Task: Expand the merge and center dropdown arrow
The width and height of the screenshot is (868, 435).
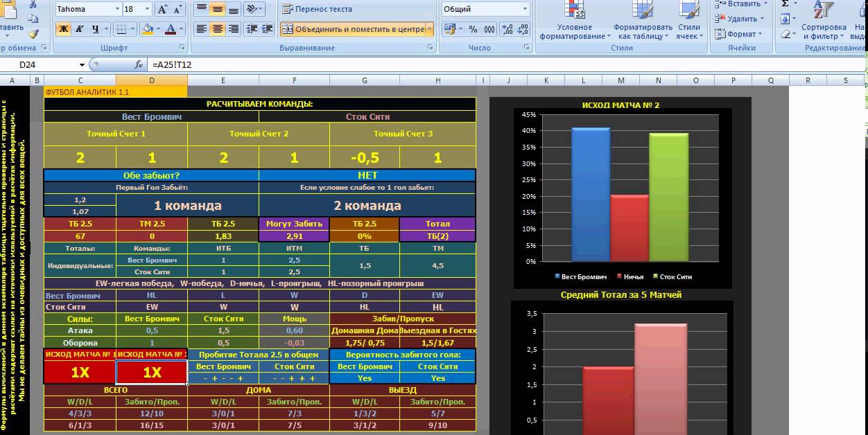Action: (x=430, y=29)
